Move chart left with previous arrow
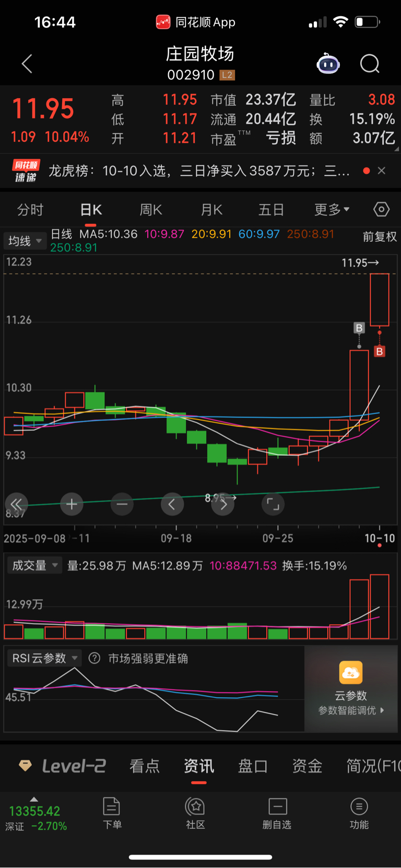Viewport: 401px width, 868px height. click(x=172, y=504)
